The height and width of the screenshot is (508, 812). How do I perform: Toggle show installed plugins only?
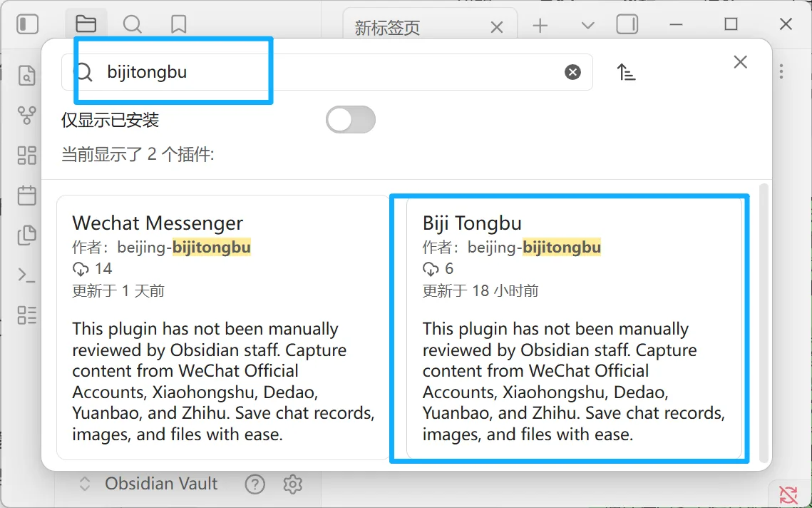coord(351,120)
